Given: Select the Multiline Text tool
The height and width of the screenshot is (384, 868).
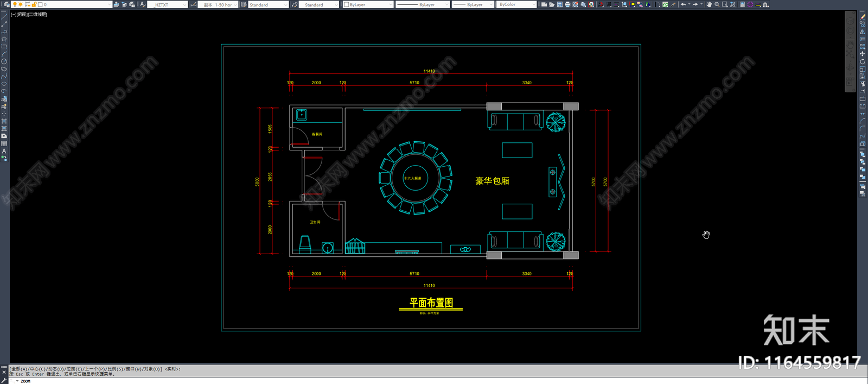Looking at the screenshot, I should click(4, 151).
